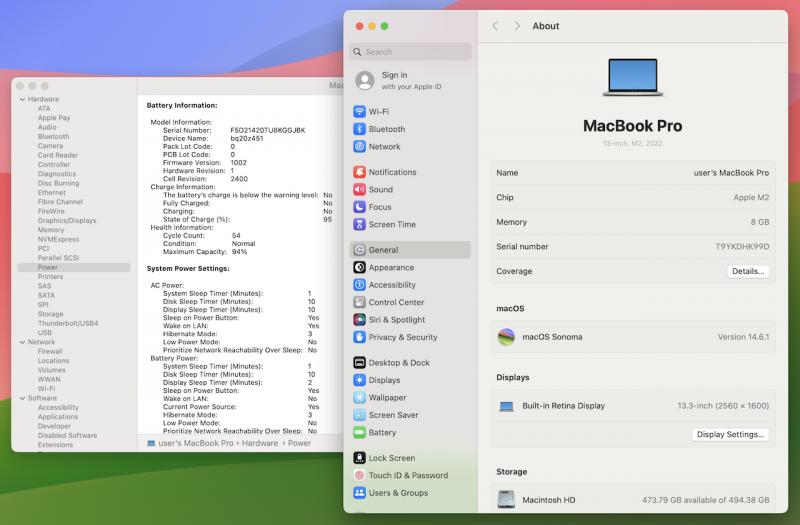Click the Version 14.6.1 text
800x525 pixels.
pyautogui.click(x=743, y=337)
